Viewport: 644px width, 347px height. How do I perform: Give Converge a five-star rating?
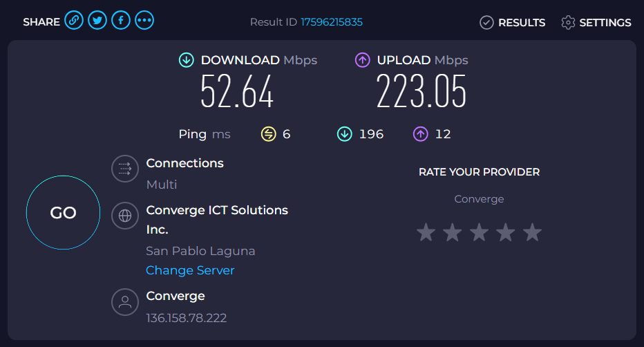[532, 232]
